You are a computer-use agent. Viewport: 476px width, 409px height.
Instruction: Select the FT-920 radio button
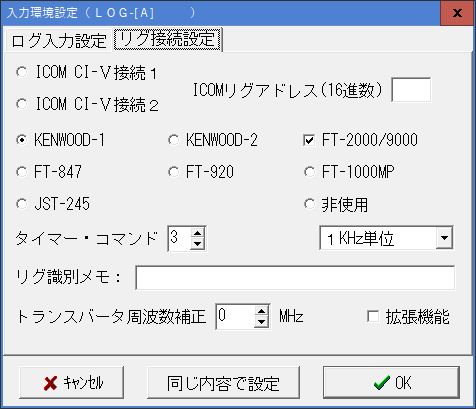click(x=174, y=172)
